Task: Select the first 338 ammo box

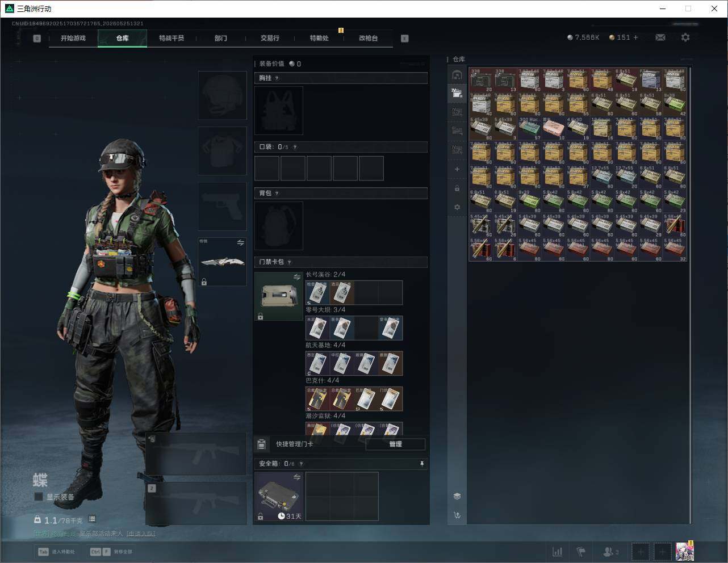Action: [481, 80]
